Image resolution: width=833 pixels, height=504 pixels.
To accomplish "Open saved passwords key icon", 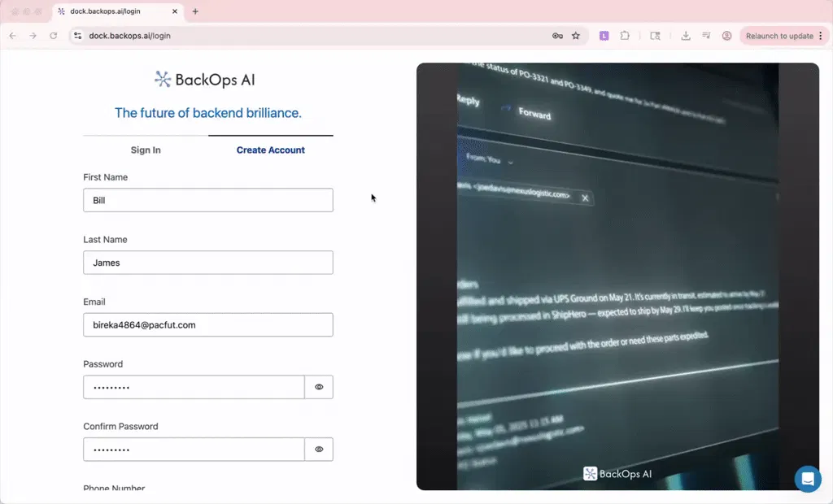I will point(557,36).
